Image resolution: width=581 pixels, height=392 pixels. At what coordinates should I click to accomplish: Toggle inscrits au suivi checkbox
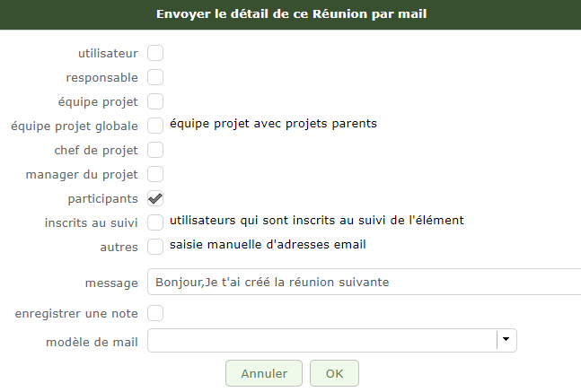pos(155,222)
